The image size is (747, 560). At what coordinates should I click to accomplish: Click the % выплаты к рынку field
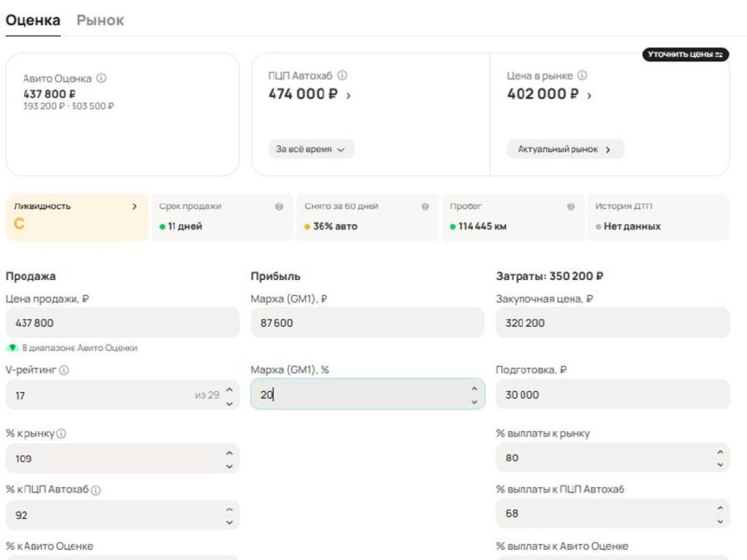coord(612,458)
